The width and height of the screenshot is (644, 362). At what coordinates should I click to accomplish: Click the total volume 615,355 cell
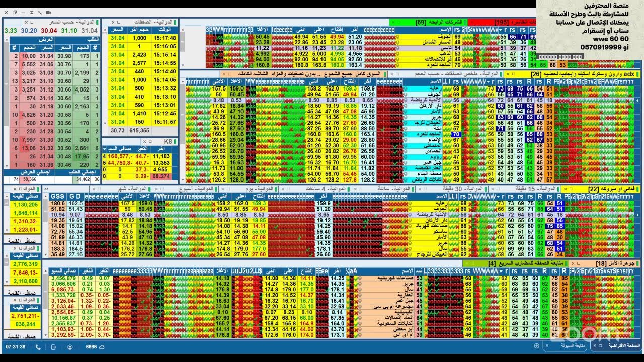(139, 130)
